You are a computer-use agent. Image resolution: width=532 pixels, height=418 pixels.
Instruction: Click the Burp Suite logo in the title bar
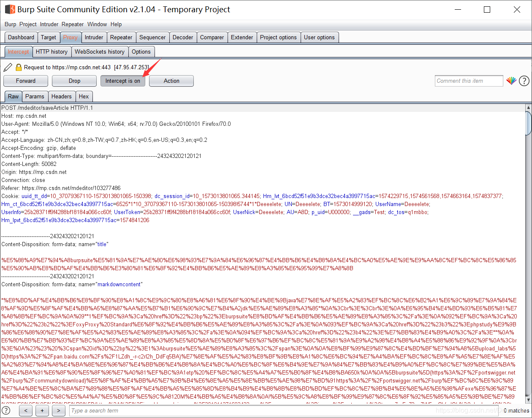click(x=10, y=9)
